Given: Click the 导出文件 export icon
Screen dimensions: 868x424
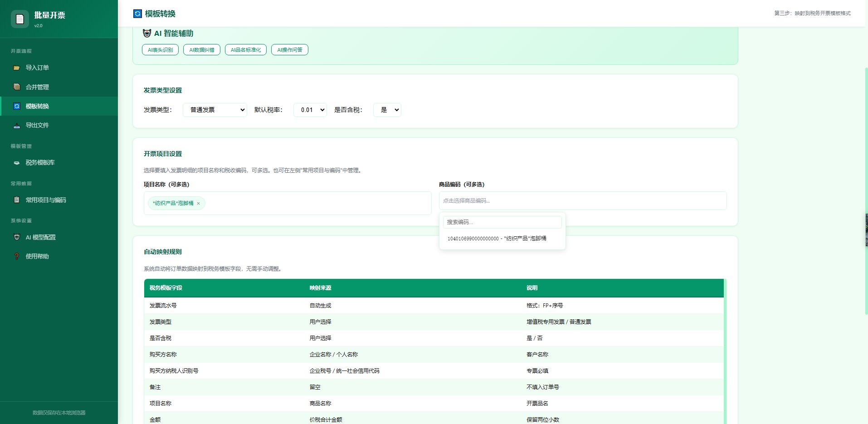Looking at the screenshot, I should [17, 125].
